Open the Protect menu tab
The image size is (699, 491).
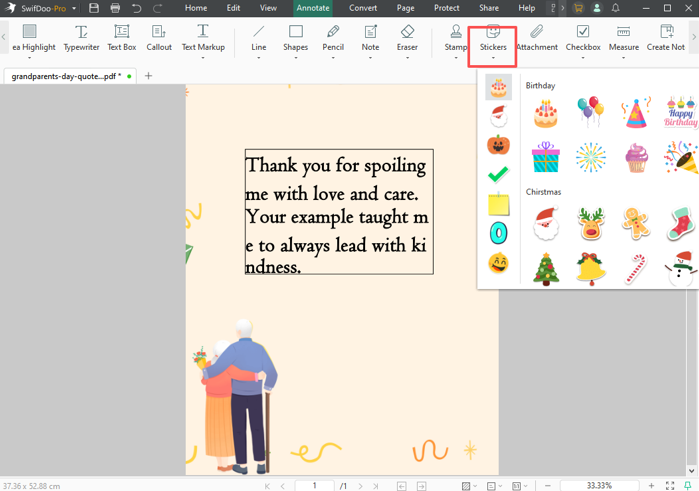tap(446, 8)
